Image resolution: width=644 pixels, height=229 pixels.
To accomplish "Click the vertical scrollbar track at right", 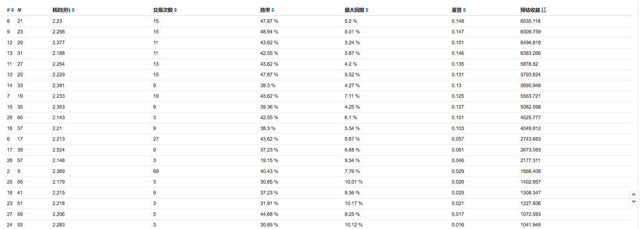I will (641, 114).
